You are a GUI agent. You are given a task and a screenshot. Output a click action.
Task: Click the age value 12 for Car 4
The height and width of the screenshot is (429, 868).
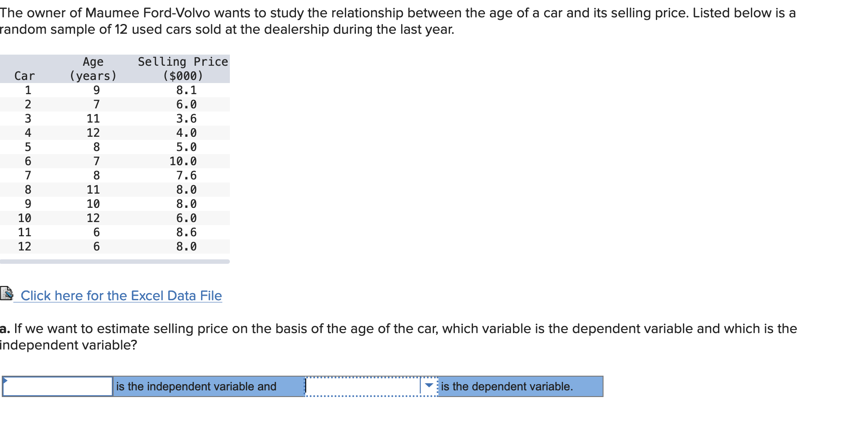click(93, 132)
